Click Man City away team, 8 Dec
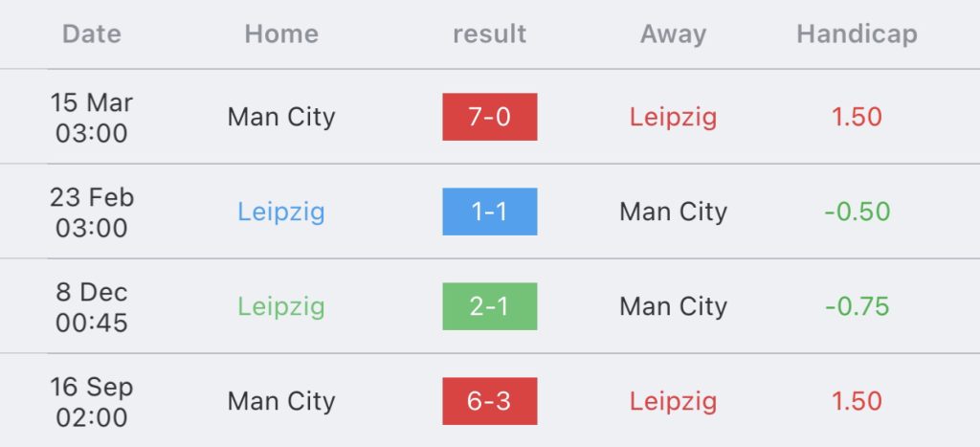Screen dimensions: 980x447 tap(673, 307)
